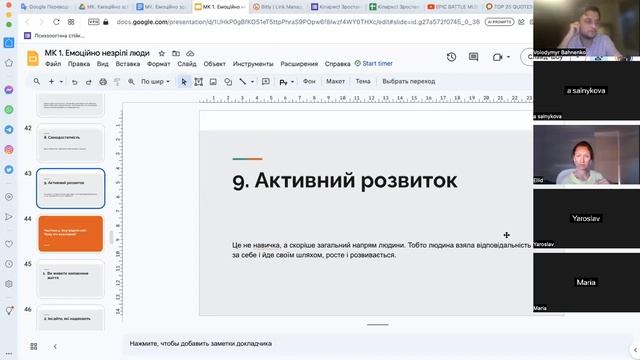Open the По шир zoom dropdown
Screen dimensions: 640x360
click(155, 82)
